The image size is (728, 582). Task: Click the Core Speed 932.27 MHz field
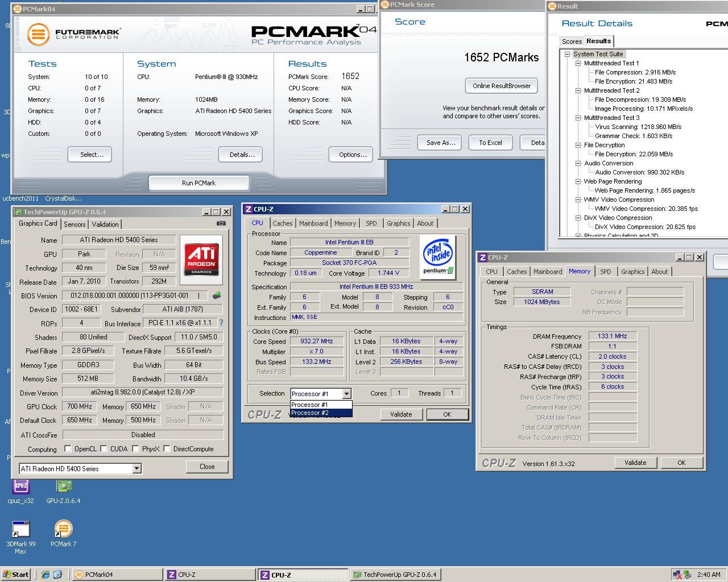[x=316, y=341]
